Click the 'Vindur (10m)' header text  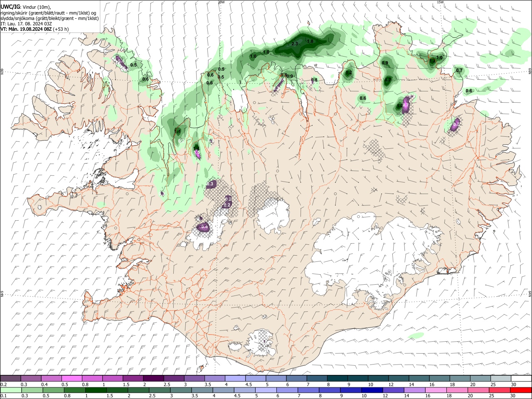click(37, 7)
